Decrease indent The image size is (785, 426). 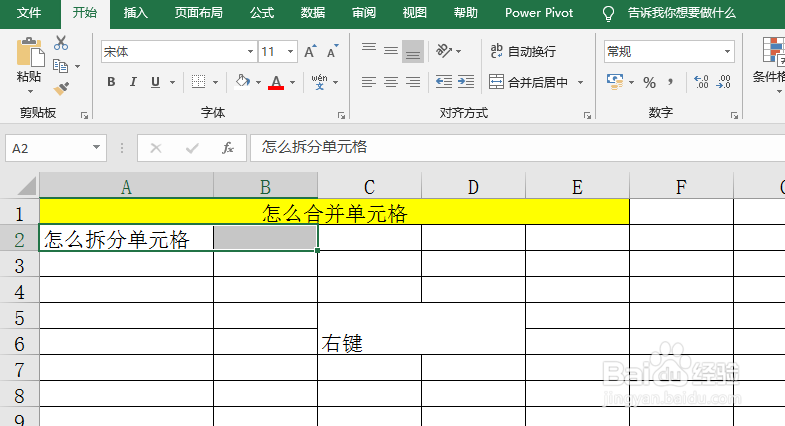[x=444, y=82]
